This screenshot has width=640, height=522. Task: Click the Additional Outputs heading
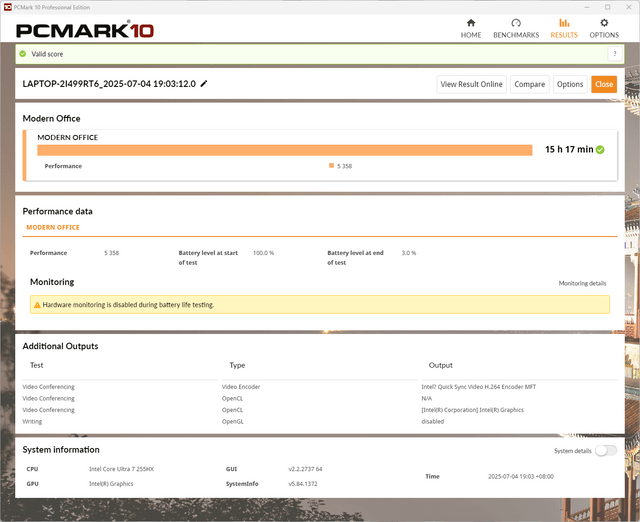[60, 346]
